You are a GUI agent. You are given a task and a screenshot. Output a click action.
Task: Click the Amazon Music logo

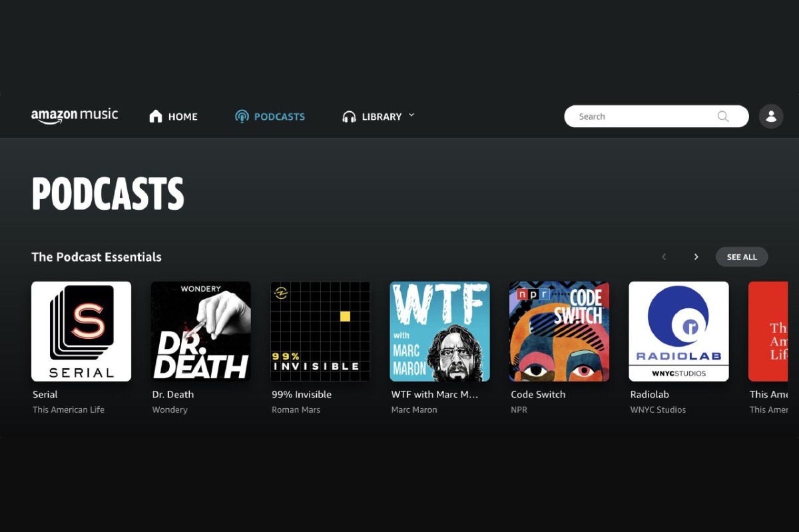point(75,116)
